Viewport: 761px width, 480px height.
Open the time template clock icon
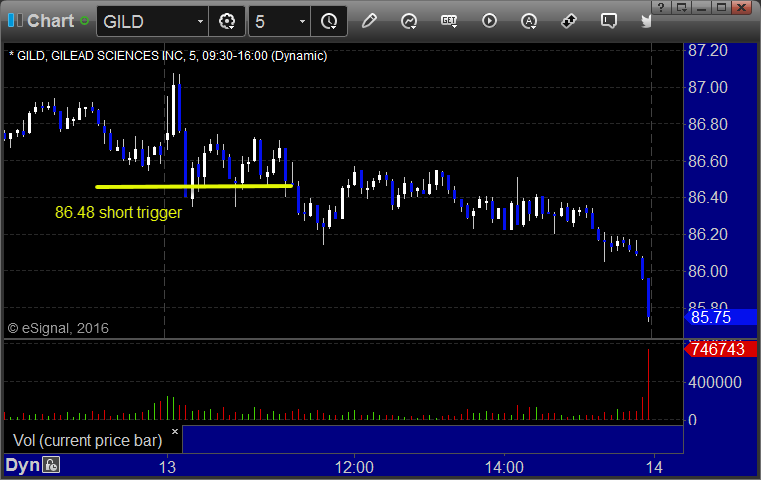(329, 21)
